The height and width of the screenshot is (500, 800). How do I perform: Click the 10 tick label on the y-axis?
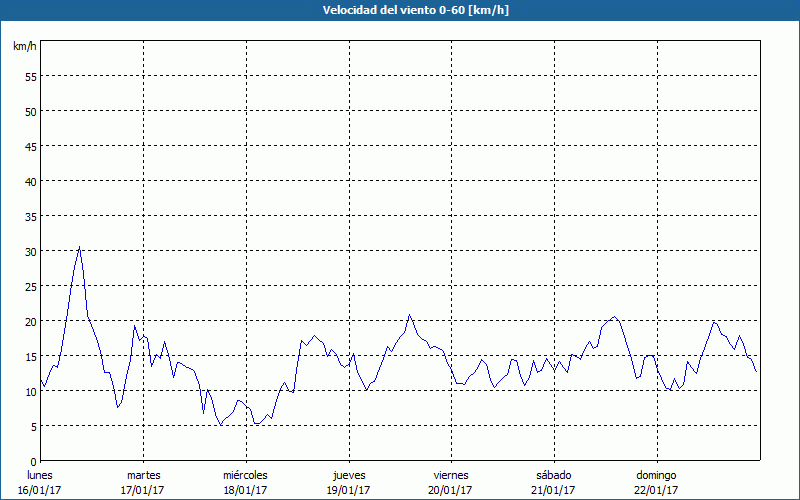30,391
